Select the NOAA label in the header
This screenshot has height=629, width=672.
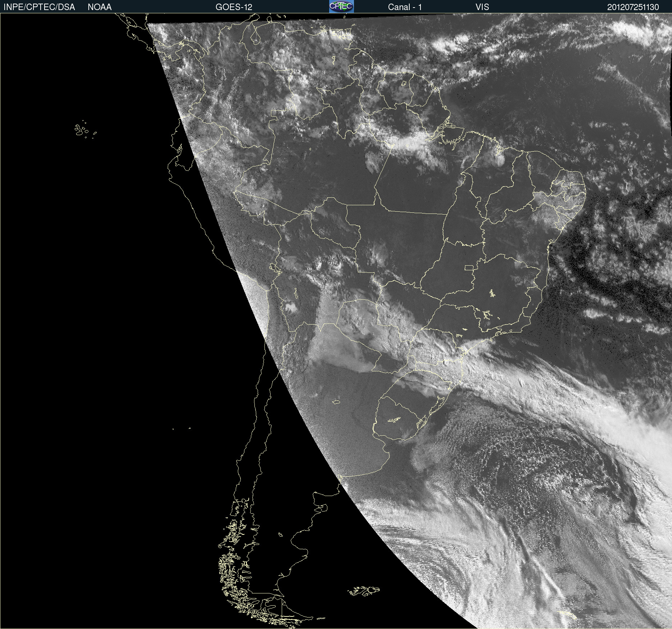pos(100,7)
